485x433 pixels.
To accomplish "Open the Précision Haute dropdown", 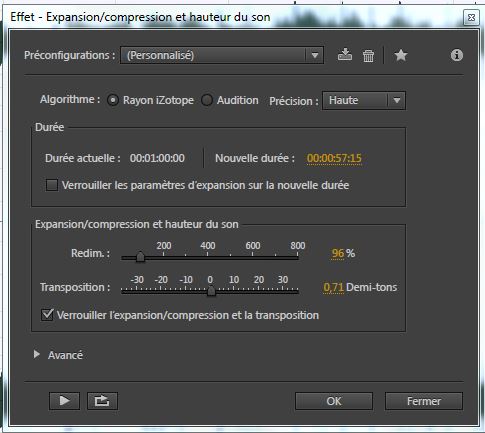I will coord(364,100).
